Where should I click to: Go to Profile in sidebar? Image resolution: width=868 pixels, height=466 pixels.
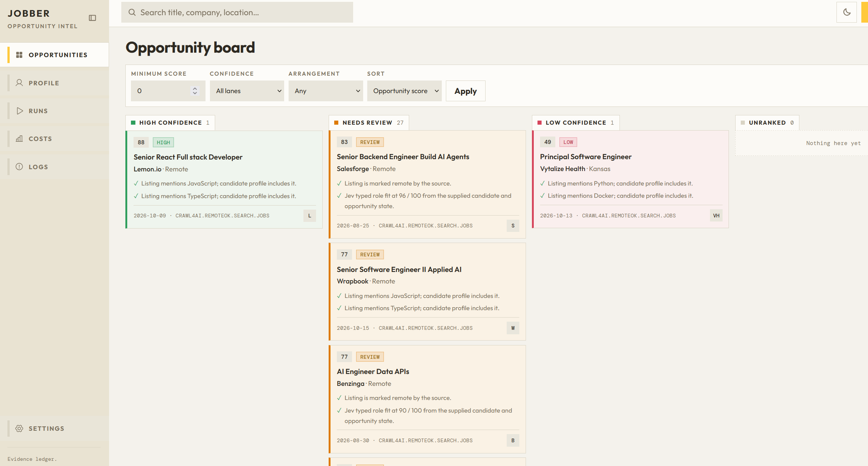pyautogui.click(x=55, y=83)
